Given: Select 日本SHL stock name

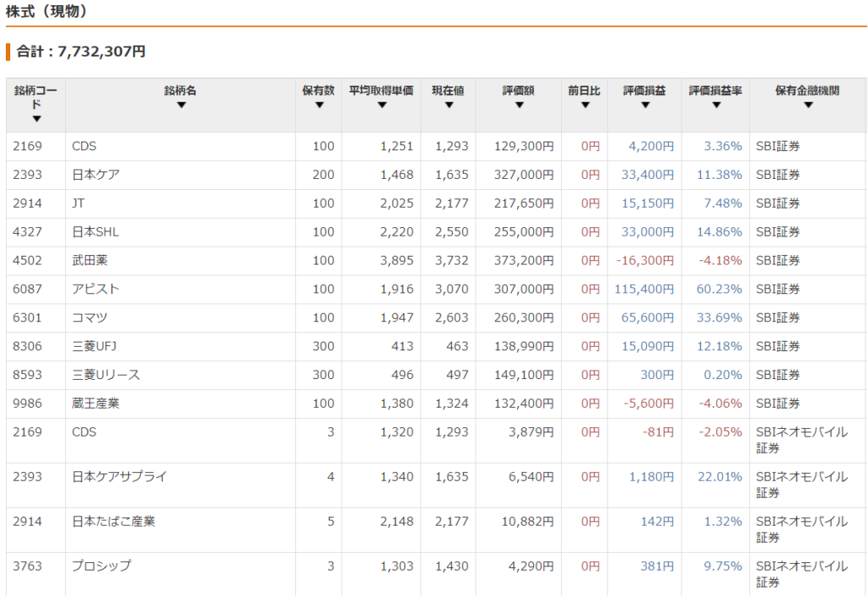Looking at the screenshot, I should pyautogui.click(x=95, y=232).
